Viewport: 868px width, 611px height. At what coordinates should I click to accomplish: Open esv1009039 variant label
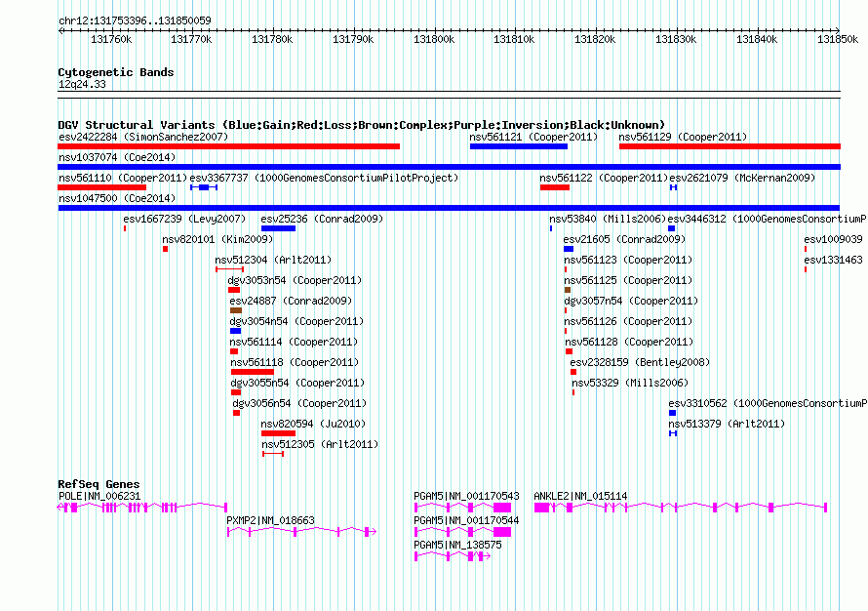click(x=833, y=239)
